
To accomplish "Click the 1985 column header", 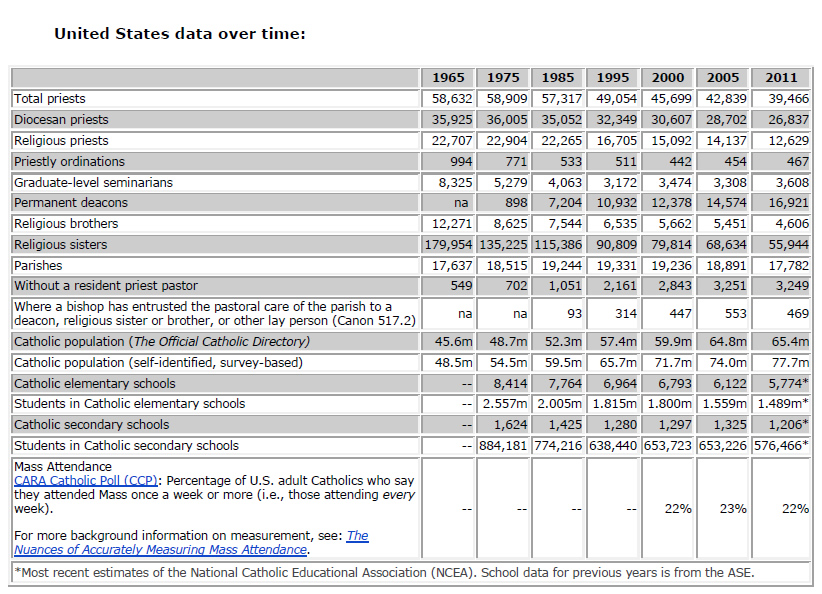I will [x=558, y=78].
